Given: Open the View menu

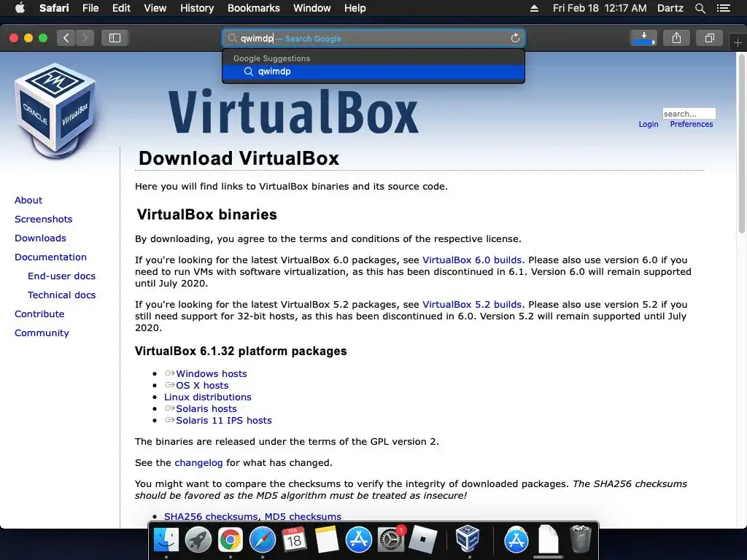Looking at the screenshot, I should (155, 8).
